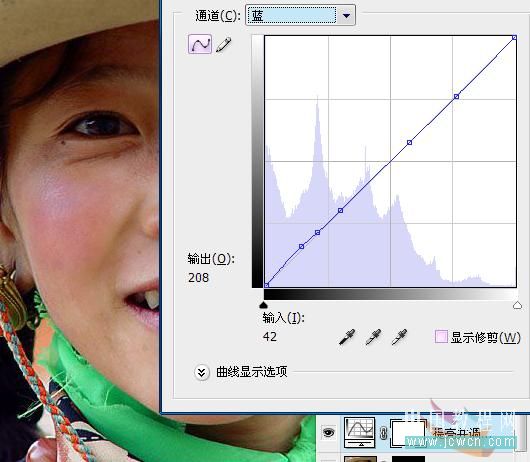Click the layer link chain icon
The width and height of the screenshot is (530, 462).
[383, 433]
